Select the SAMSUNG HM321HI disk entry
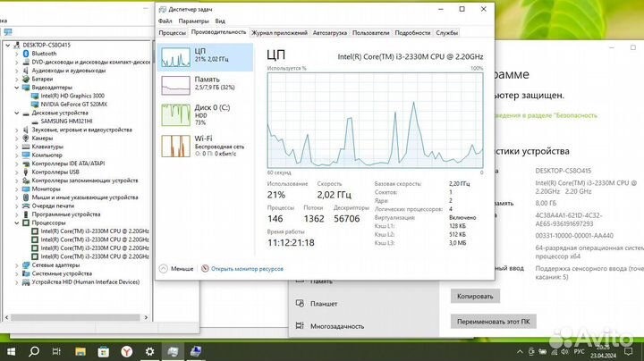The height and width of the screenshot is (361, 644). [x=66, y=122]
